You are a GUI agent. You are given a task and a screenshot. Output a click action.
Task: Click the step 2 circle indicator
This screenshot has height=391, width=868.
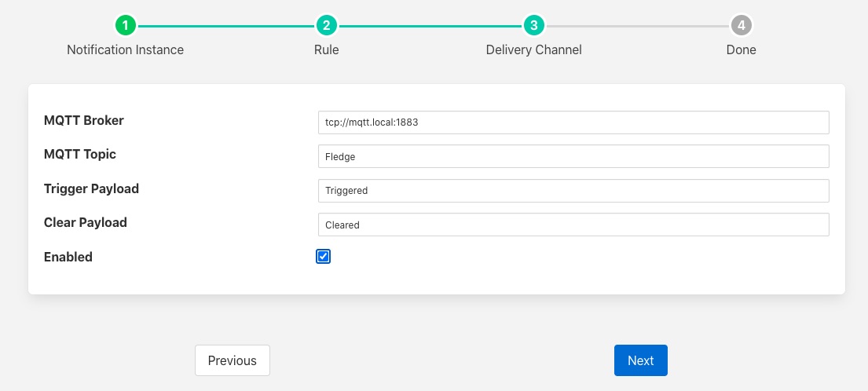point(326,25)
